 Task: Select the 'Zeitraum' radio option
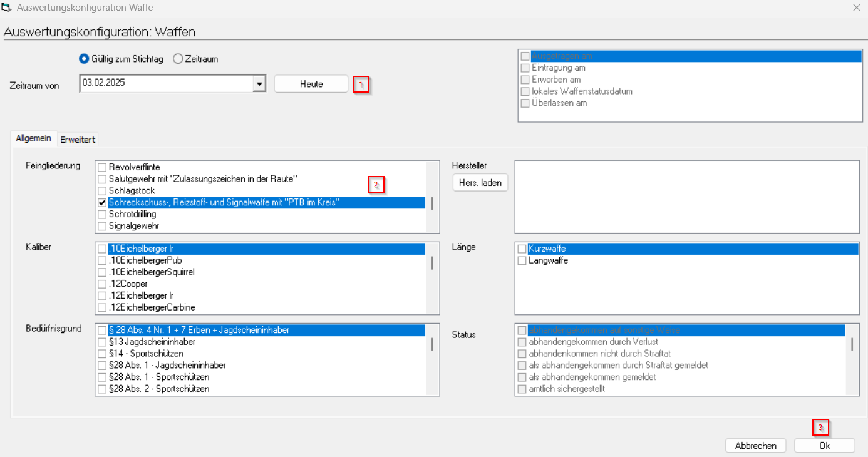pyautogui.click(x=178, y=59)
